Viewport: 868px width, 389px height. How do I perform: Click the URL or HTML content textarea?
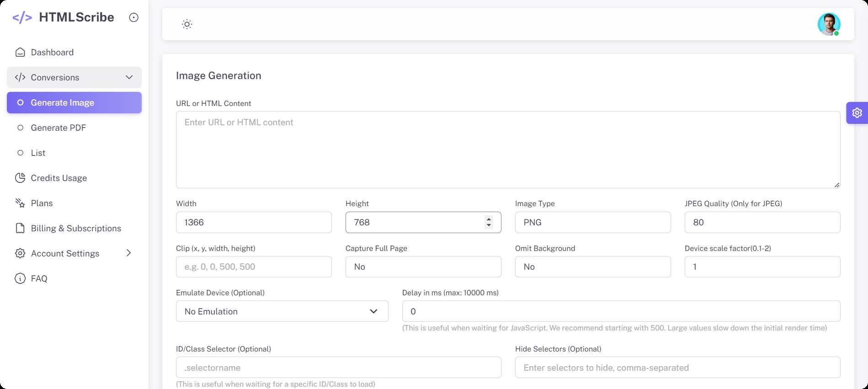pos(507,149)
